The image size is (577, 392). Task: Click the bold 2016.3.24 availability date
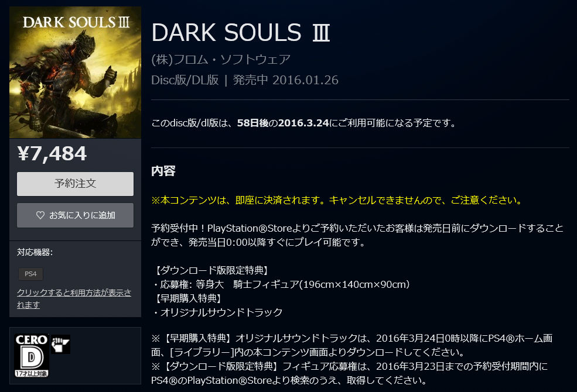point(303,123)
